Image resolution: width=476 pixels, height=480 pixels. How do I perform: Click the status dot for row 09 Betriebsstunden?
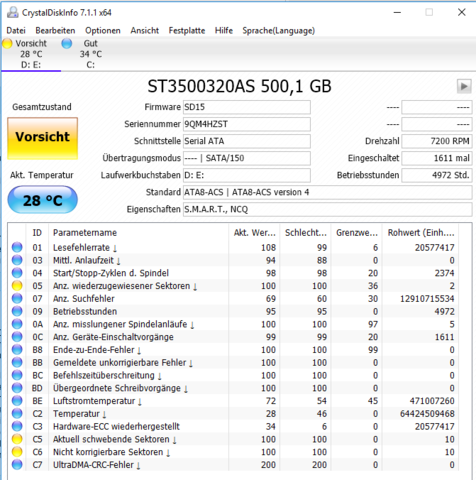coord(17,311)
